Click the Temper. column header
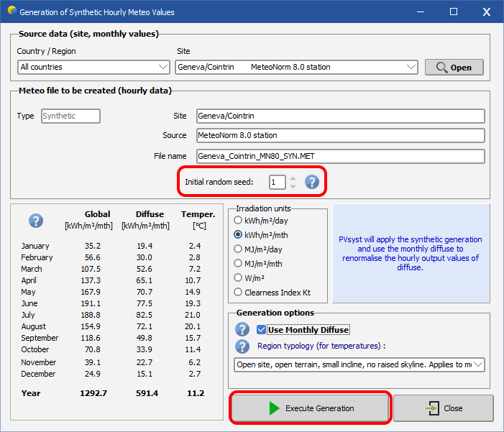Viewport: 504px width, 432px height. click(x=198, y=214)
